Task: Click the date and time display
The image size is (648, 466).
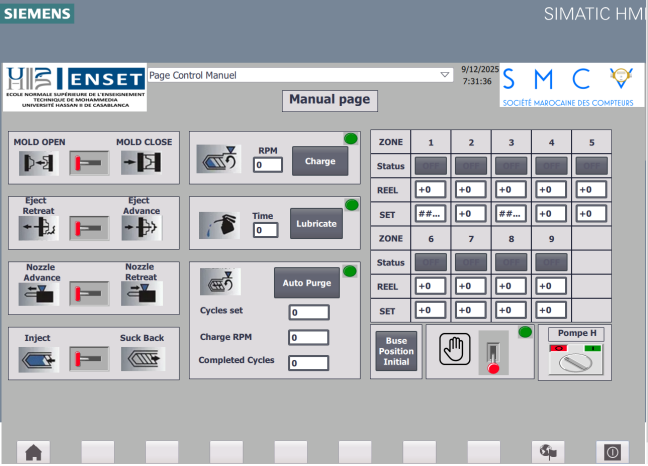Action: click(x=480, y=75)
